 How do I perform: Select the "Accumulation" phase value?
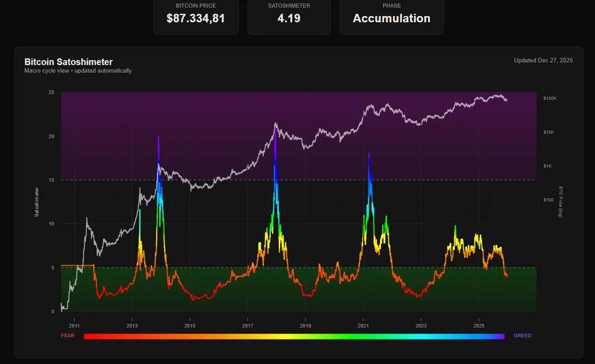coord(392,18)
